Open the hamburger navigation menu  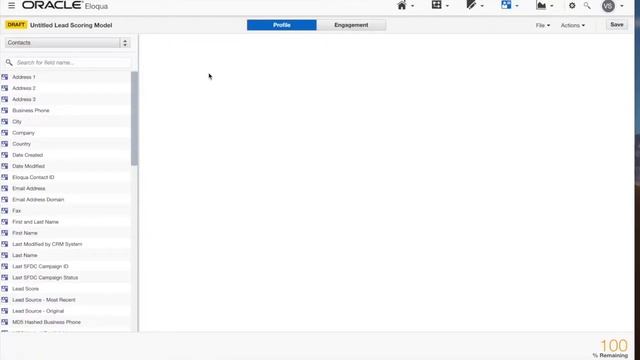tap(11, 6)
